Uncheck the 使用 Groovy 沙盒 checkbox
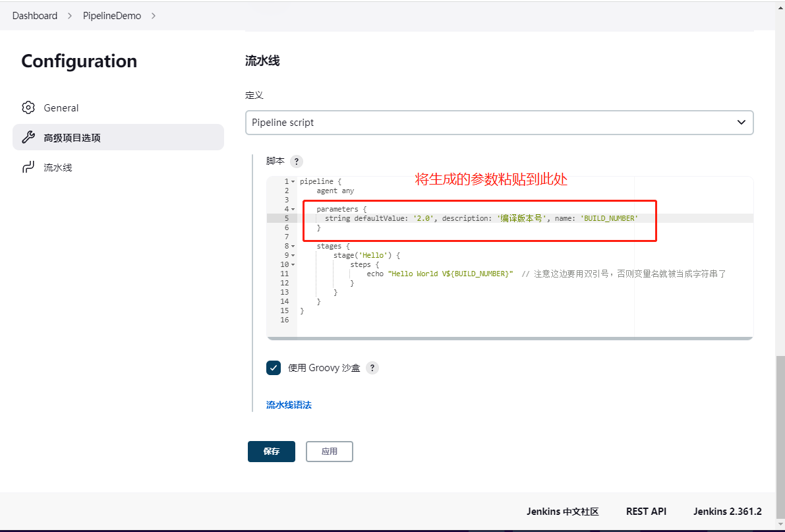This screenshot has height=532, width=785. coord(274,368)
